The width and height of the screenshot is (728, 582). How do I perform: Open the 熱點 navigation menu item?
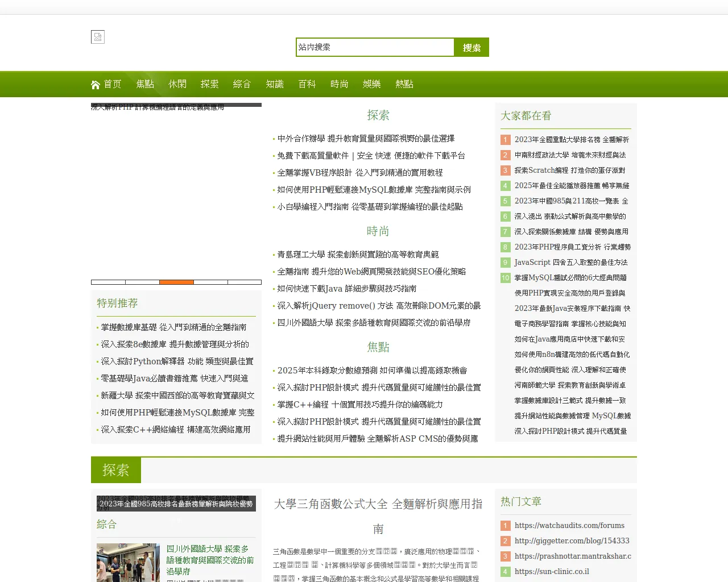click(x=404, y=84)
